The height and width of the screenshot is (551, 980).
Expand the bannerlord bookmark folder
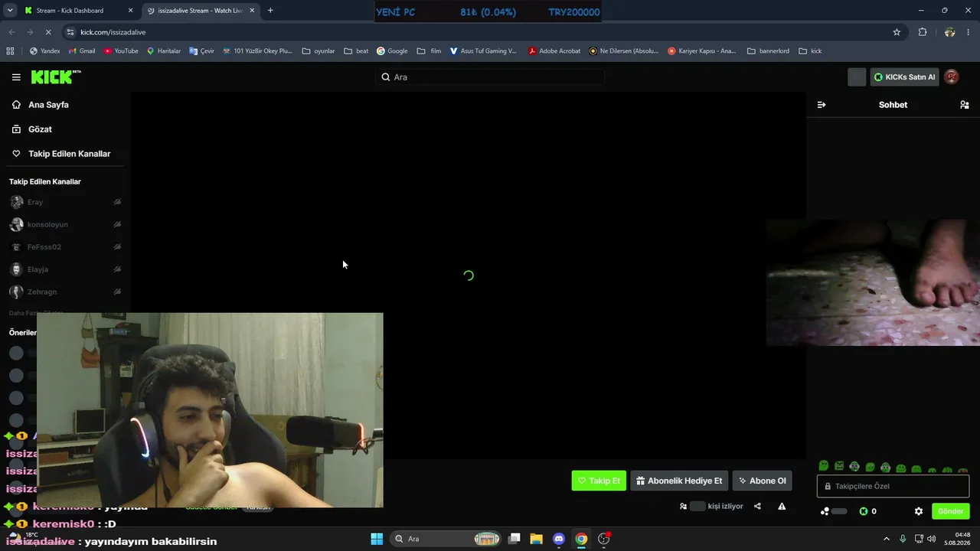click(768, 51)
